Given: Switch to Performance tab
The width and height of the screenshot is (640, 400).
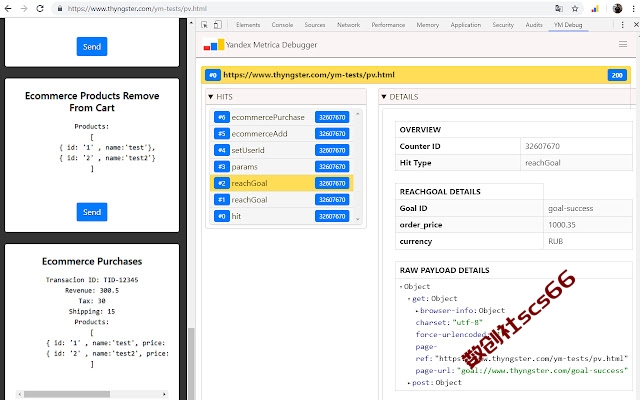Looking at the screenshot, I should click(388, 25).
